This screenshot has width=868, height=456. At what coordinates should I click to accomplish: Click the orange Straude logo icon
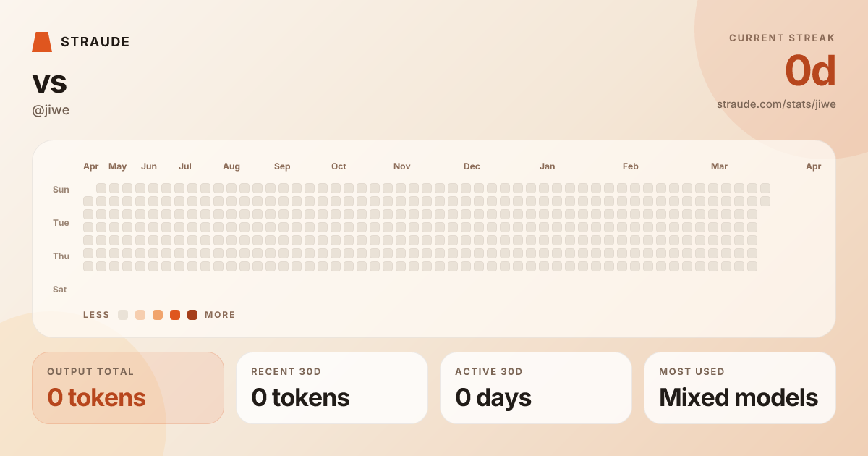(42, 42)
